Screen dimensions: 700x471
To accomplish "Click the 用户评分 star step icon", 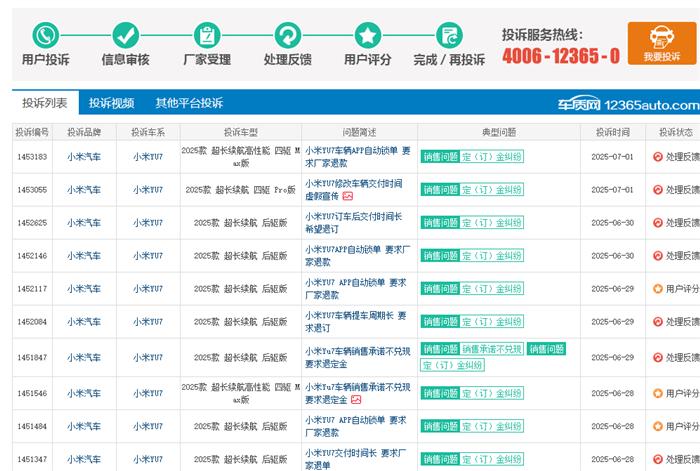I will [368, 35].
